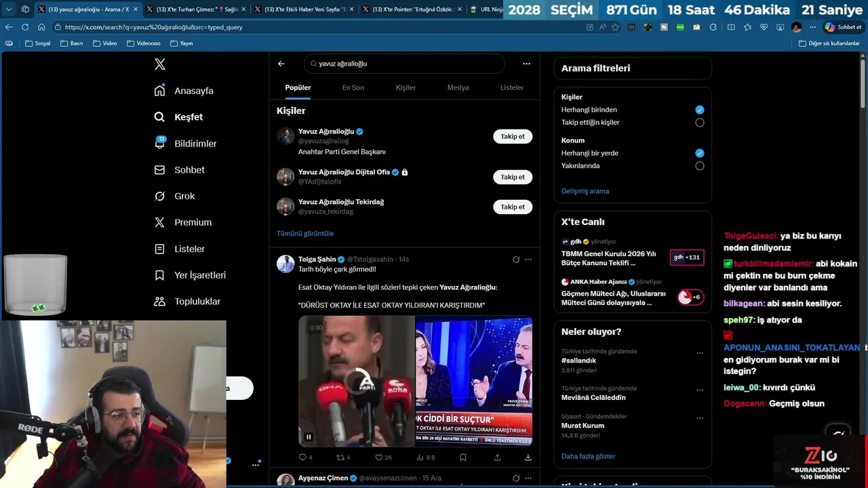Pause the playing video
The width and height of the screenshot is (868, 488).
(309, 437)
